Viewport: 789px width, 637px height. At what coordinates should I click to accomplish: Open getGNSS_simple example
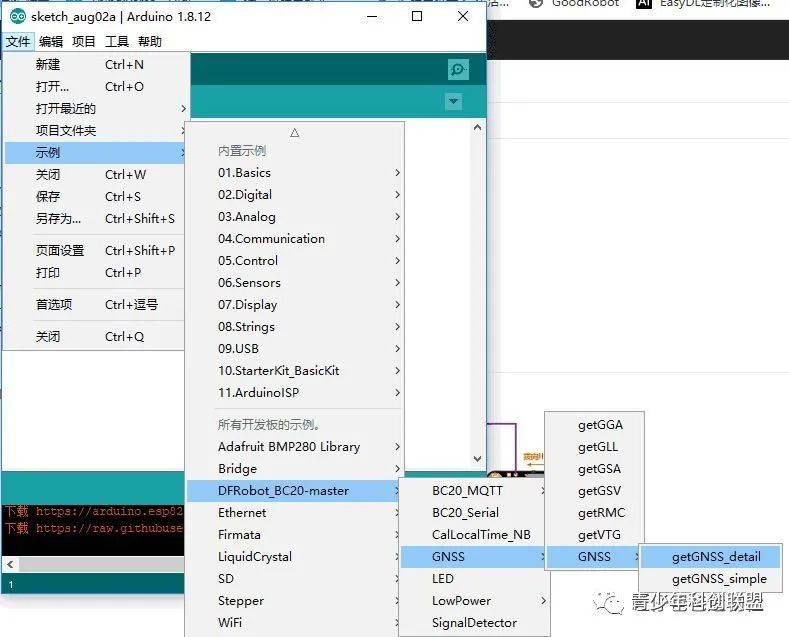click(711, 579)
